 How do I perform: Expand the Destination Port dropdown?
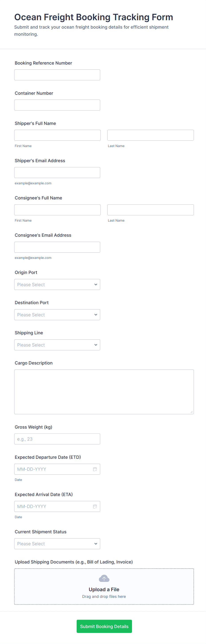click(57, 315)
